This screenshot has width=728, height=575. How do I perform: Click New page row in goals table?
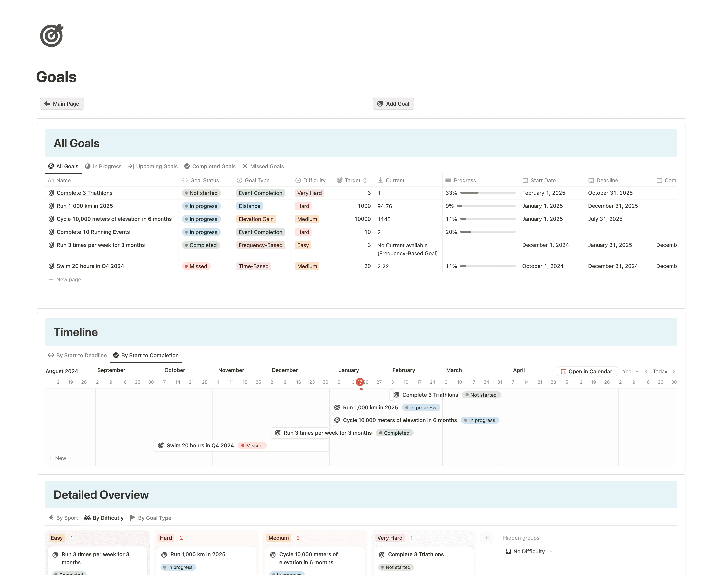pyautogui.click(x=68, y=279)
